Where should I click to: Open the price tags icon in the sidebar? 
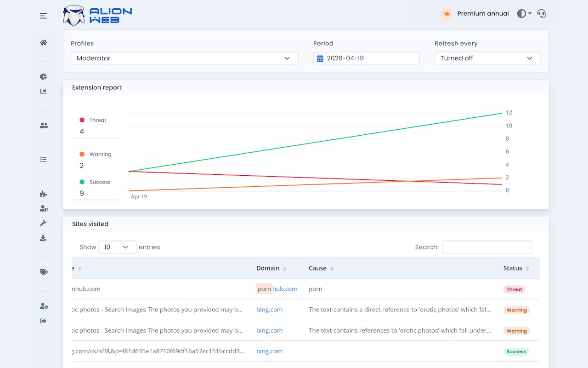[44, 272]
